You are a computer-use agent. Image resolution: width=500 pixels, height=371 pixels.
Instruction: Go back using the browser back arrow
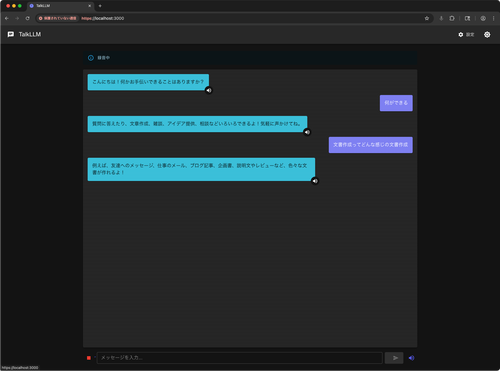pos(7,18)
